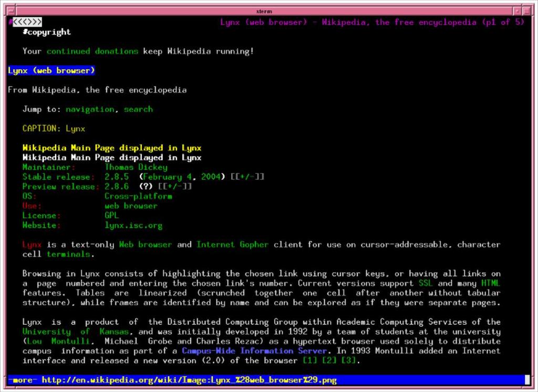Open the 'SSL' link
This screenshot has height=392, width=538.
(426, 284)
